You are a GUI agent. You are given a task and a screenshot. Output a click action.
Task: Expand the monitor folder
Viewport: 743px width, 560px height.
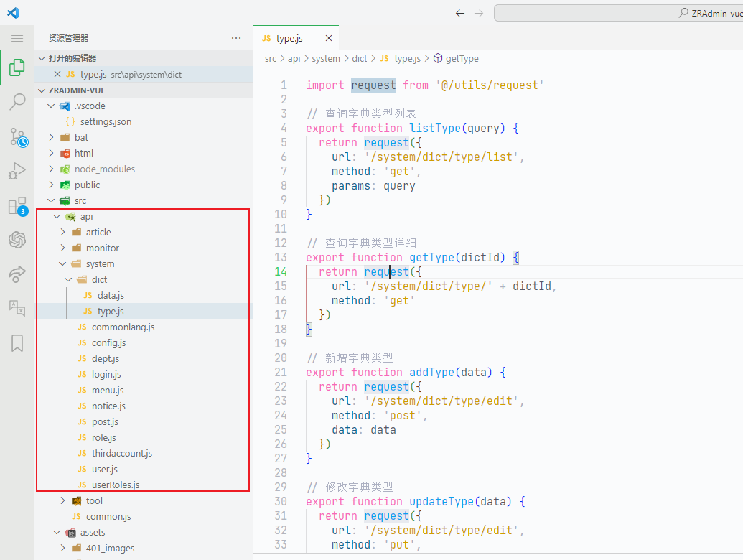[x=102, y=248]
